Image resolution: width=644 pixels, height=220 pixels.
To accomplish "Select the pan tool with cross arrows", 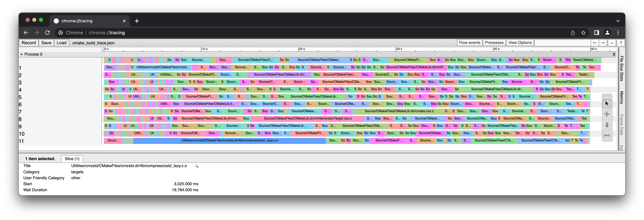I will click(607, 114).
